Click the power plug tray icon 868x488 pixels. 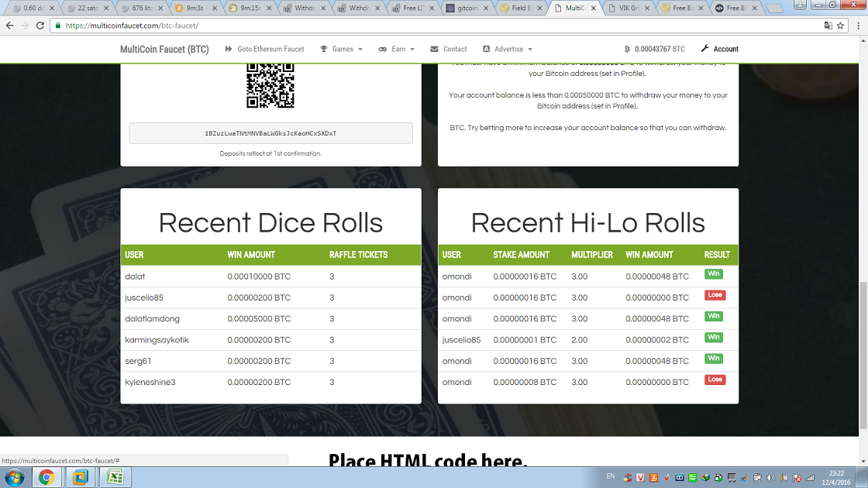[x=758, y=477]
